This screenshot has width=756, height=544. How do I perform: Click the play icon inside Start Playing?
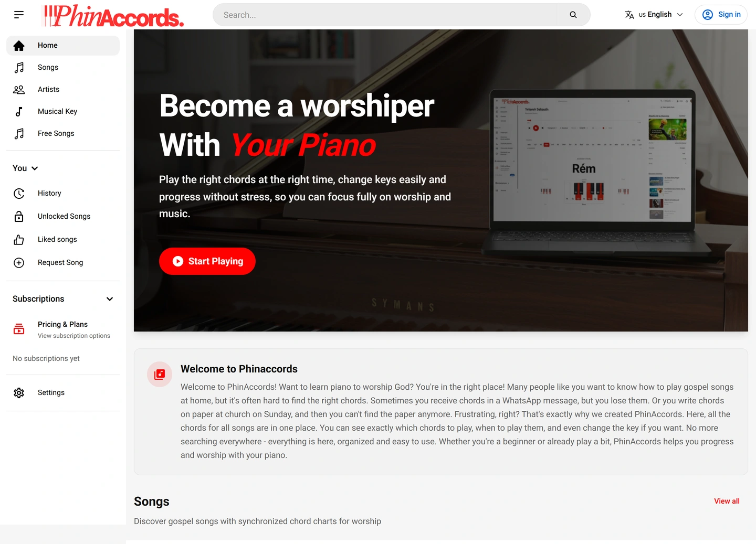click(178, 261)
